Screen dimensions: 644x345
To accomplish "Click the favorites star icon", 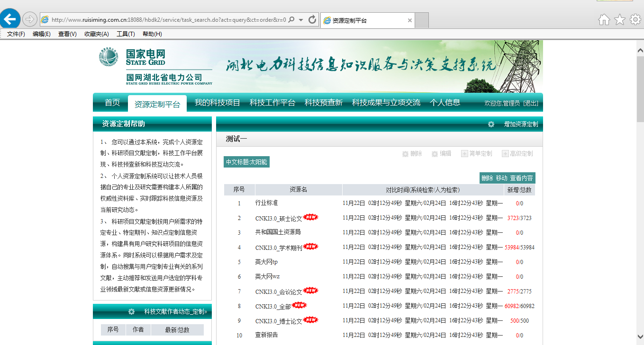I will click(619, 19).
